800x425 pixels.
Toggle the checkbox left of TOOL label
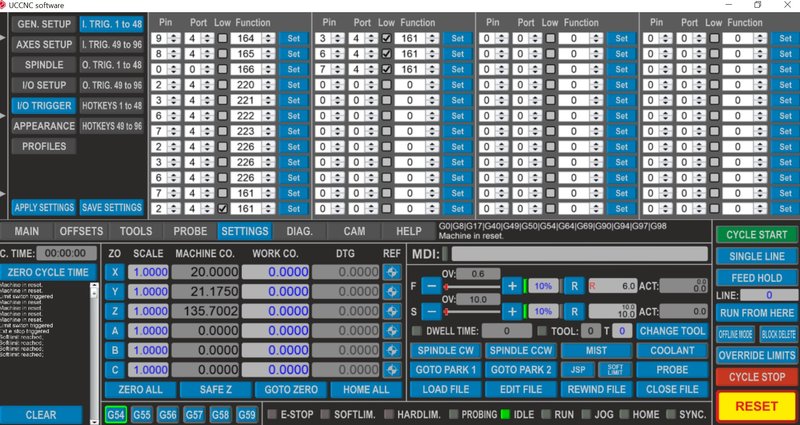(x=542, y=331)
